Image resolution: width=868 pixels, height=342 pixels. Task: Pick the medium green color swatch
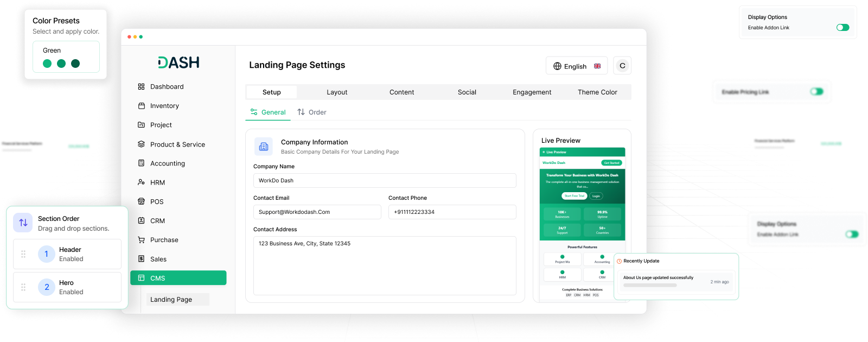(61, 64)
